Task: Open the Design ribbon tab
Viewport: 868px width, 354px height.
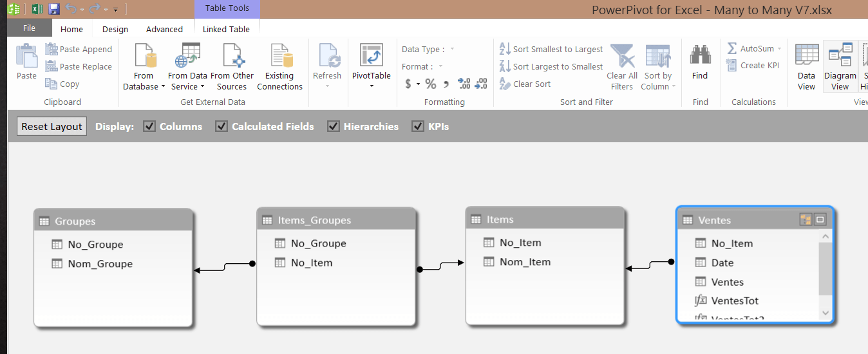Action: click(x=115, y=29)
